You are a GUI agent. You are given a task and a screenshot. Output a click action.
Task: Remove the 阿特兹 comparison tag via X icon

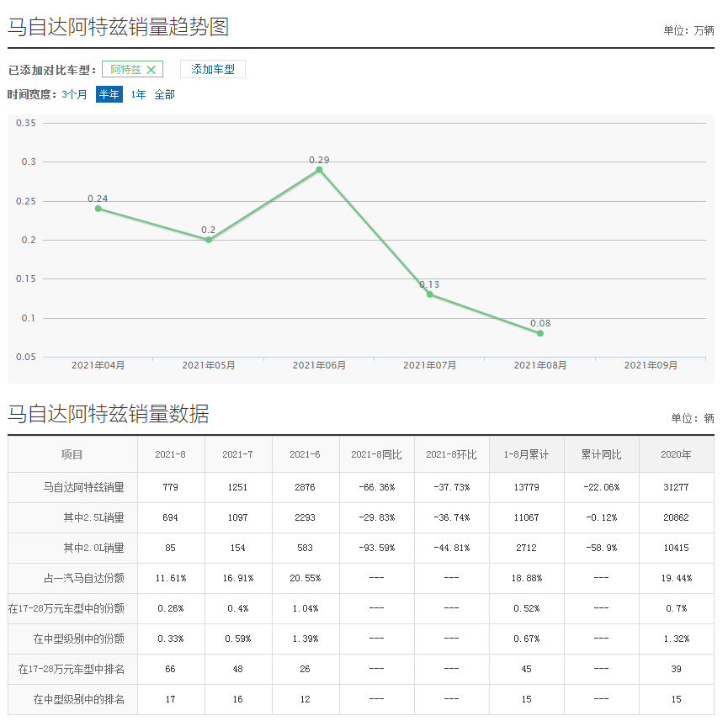pos(151,70)
